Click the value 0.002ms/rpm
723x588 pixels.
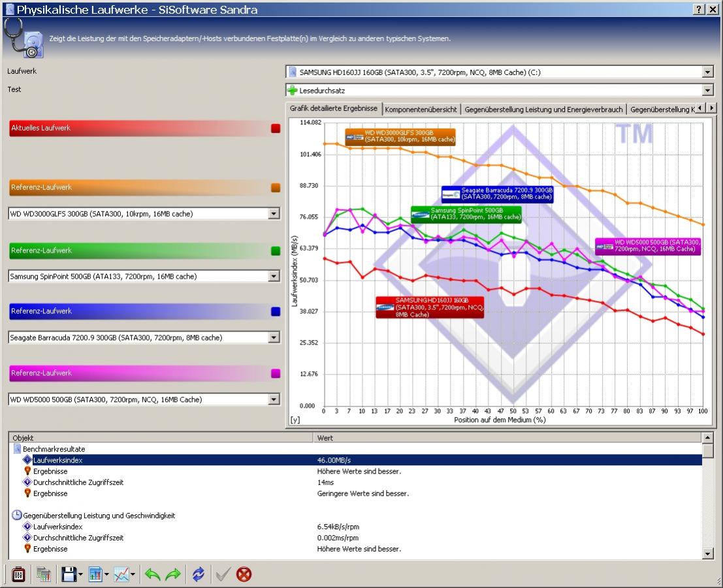click(338, 537)
